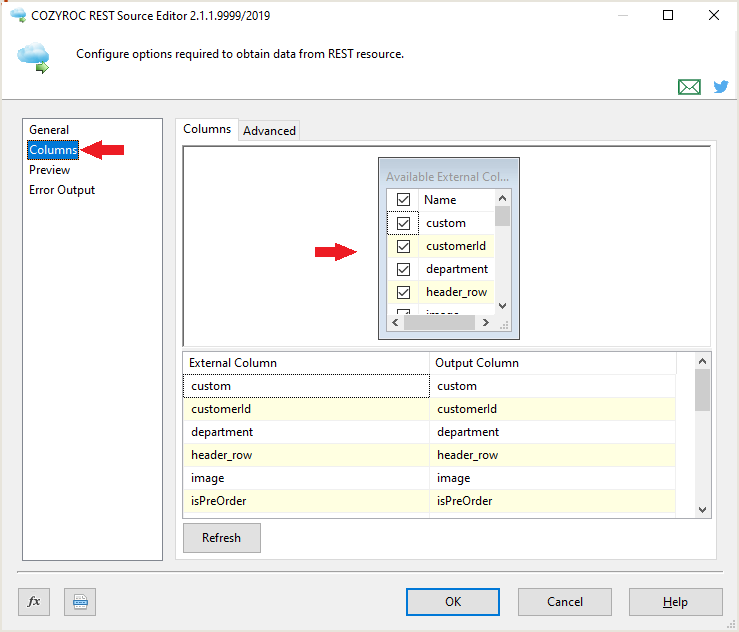Open the fx expression editor button
This screenshot has width=739, height=632.
point(34,602)
